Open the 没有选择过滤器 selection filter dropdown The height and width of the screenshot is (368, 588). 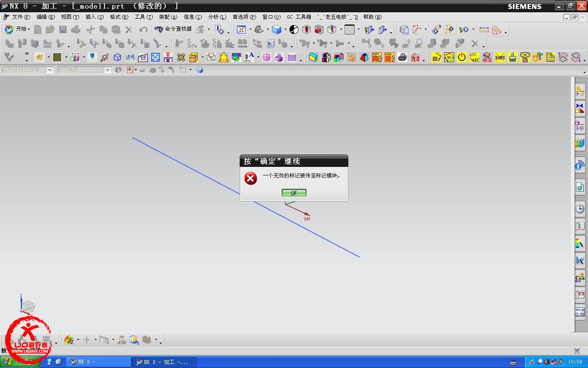click(x=28, y=70)
